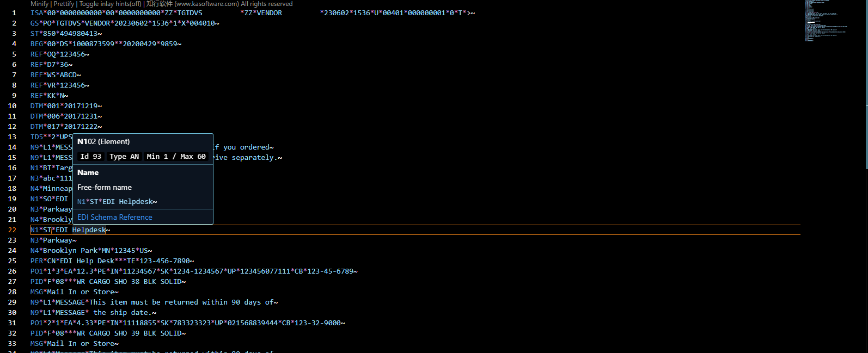
Task: Click the DTM*001*20171219~ segment
Action: coord(66,106)
